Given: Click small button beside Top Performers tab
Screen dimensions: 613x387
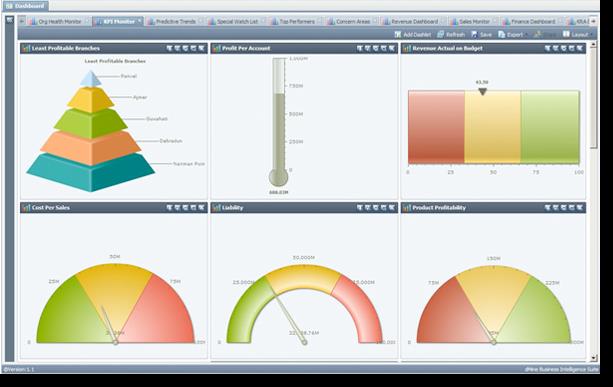Looking at the screenshot, I should (321, 21).
